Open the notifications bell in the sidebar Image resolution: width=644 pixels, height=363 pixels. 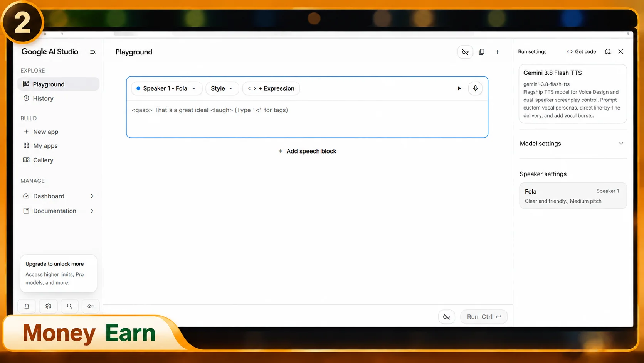pos(27,306)
